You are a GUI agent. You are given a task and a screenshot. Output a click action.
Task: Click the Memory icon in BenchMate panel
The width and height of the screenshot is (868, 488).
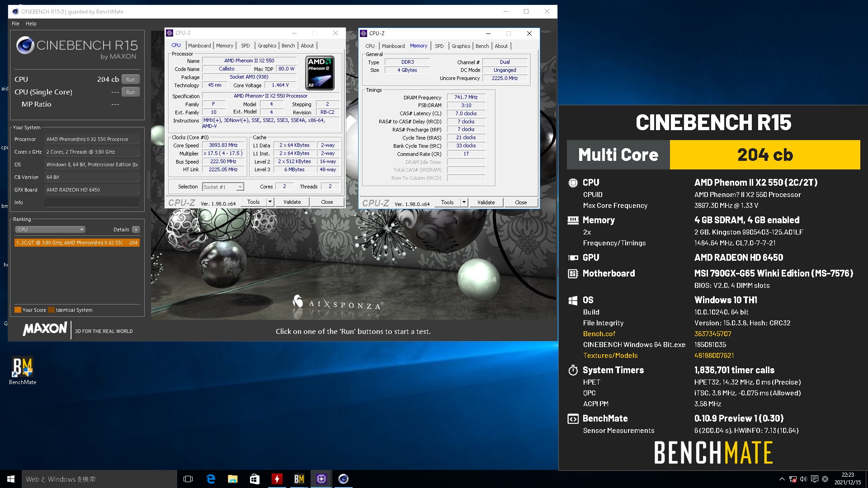[x=573, y=220]
